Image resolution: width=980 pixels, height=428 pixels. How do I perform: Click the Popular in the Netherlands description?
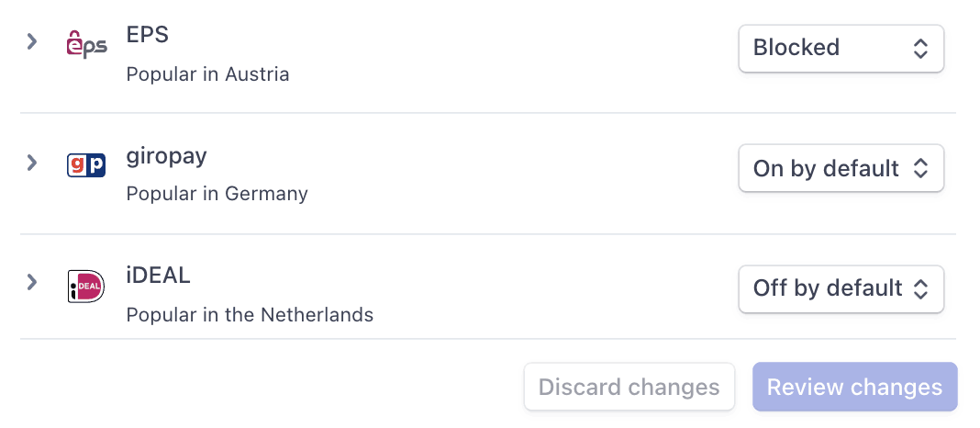tap(250, 314)
